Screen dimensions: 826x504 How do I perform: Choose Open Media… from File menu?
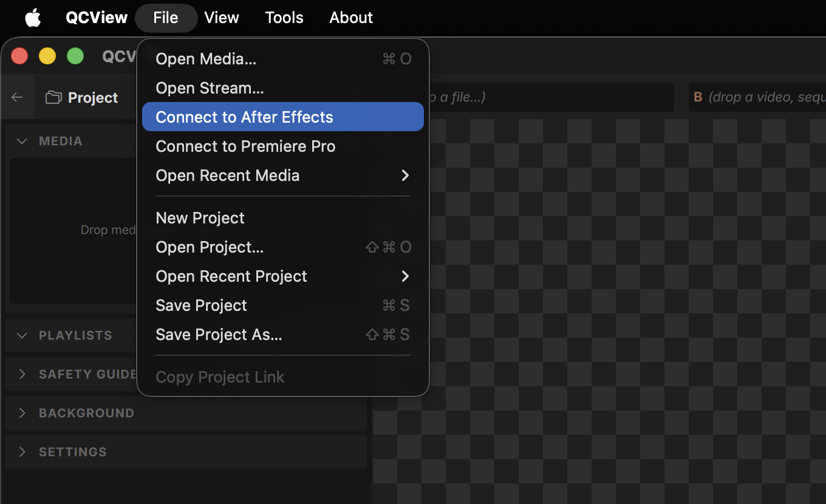click(x=283, y=59)
